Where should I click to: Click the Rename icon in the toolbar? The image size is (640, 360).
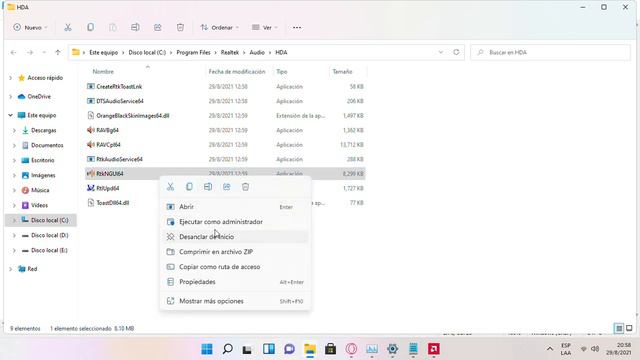135,27
